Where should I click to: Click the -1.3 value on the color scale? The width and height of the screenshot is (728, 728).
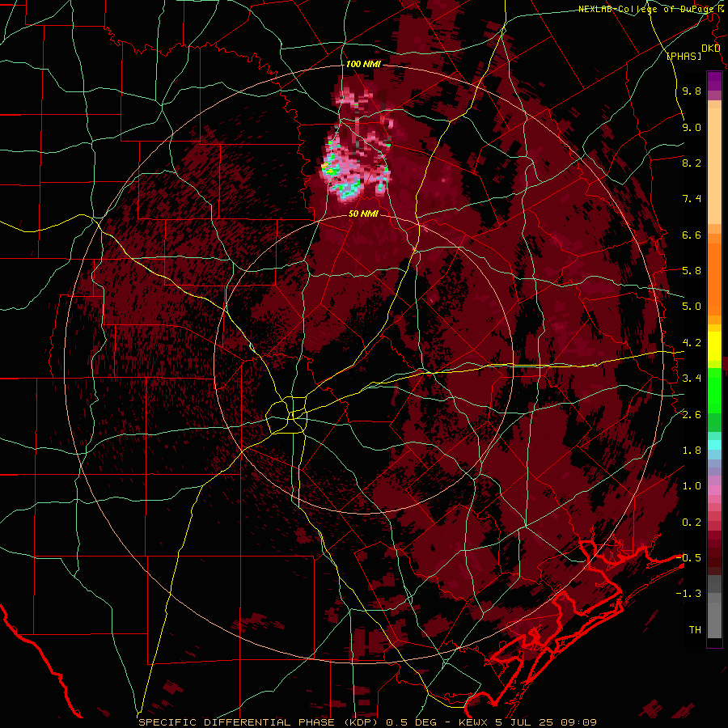[689, 594]
